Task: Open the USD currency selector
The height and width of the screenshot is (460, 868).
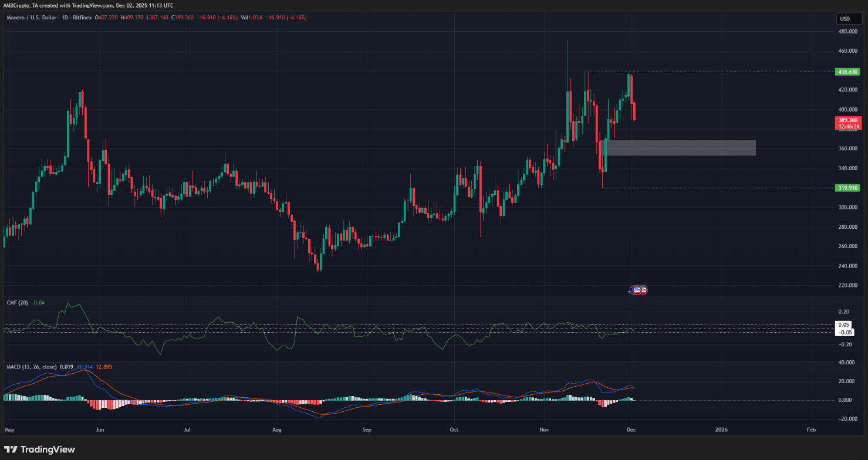Action: (x=845, y=19)
